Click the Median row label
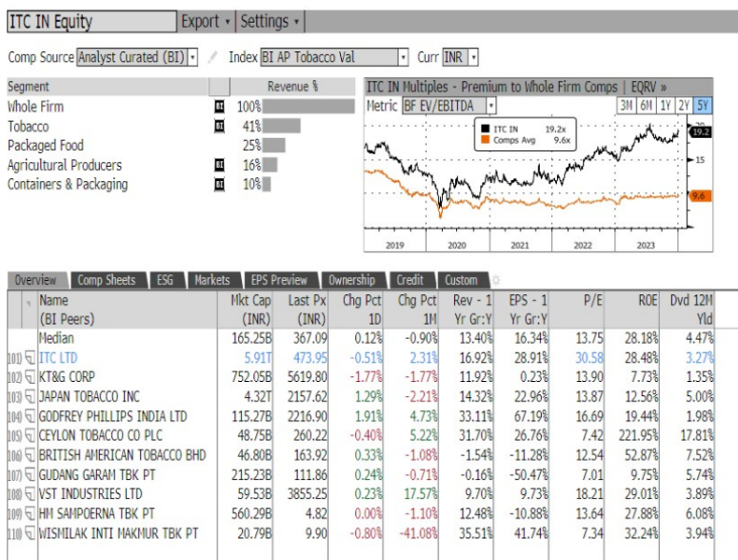Screen dimensions: 738x560 tap(56, 338)
